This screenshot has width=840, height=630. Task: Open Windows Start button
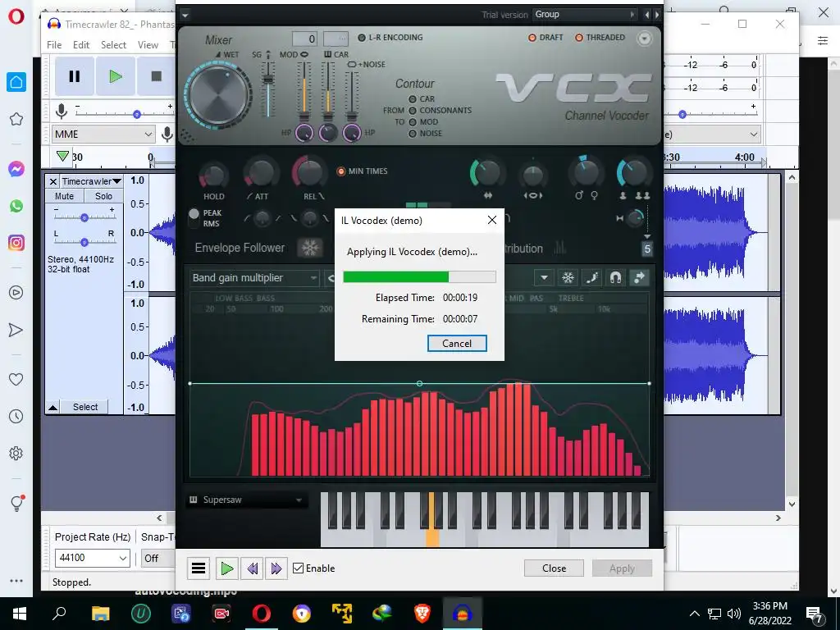(x=20, y=614)
